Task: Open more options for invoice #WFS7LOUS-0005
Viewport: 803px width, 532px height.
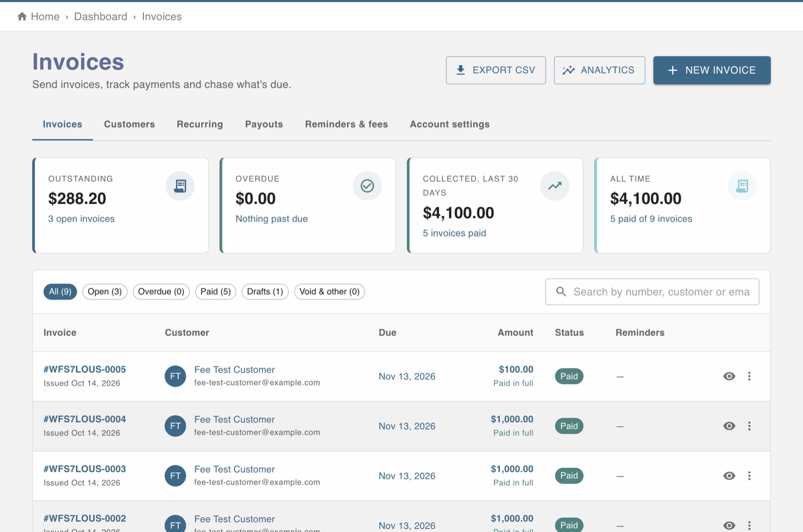Action: pos(749,376)
